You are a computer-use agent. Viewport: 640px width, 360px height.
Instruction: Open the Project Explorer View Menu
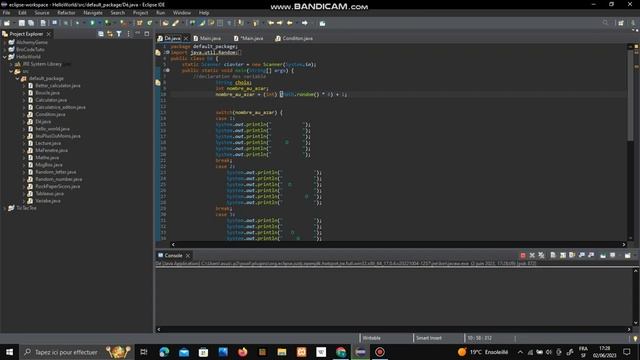click(x=128, y=34)
